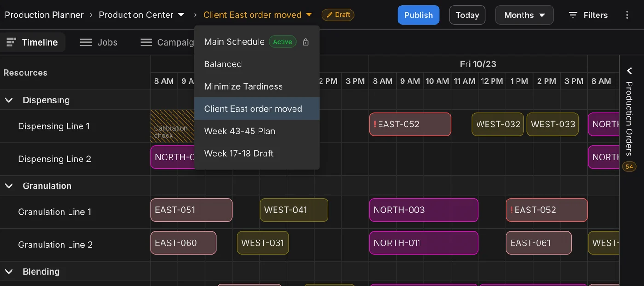The height and width of the screenshot is (286, 644).
Task: Click the Resources column header
Action: (75, 73)
